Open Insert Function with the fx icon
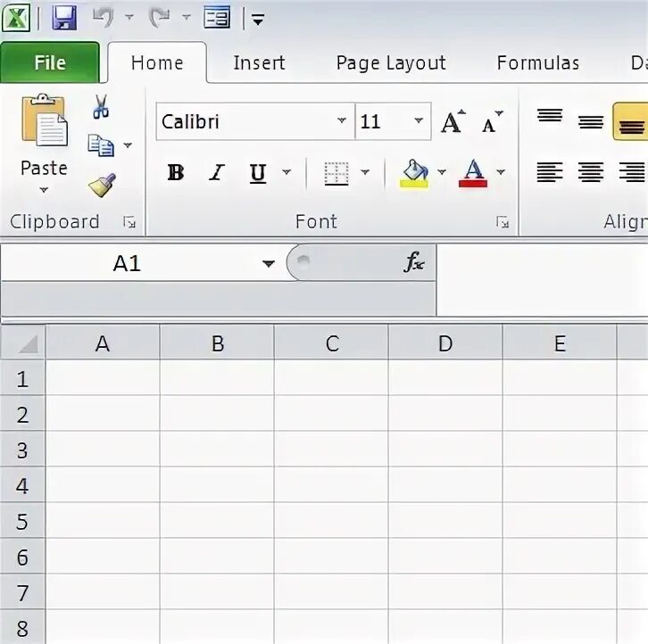The width and height of the screenshot is (648, 644). [x=414, y=262]
